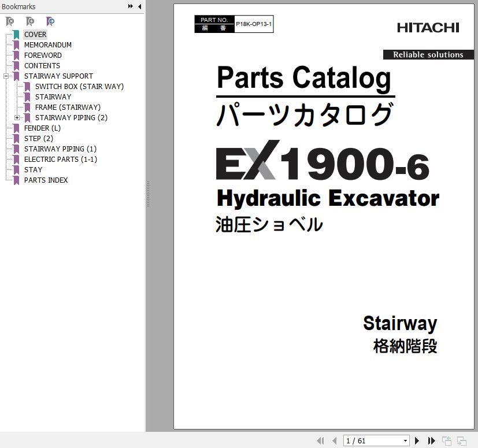Click the Hydraulic Excavator heading
478x448 pixels.
click(328, 198)
